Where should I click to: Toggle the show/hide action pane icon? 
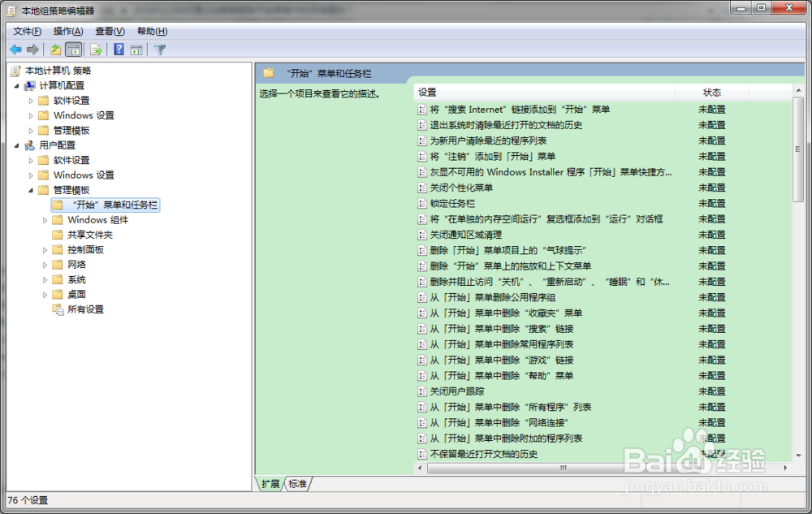[136, 50]
